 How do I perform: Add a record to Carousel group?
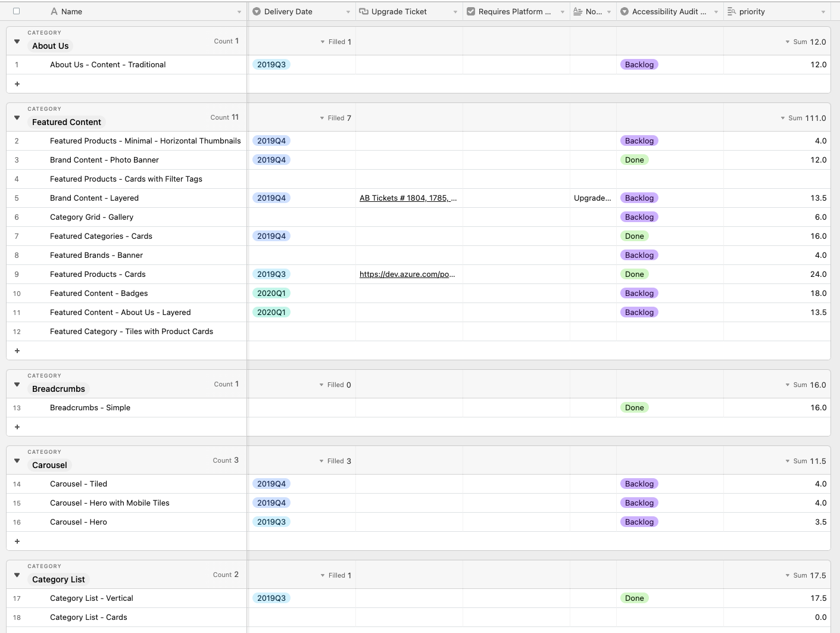17,541
